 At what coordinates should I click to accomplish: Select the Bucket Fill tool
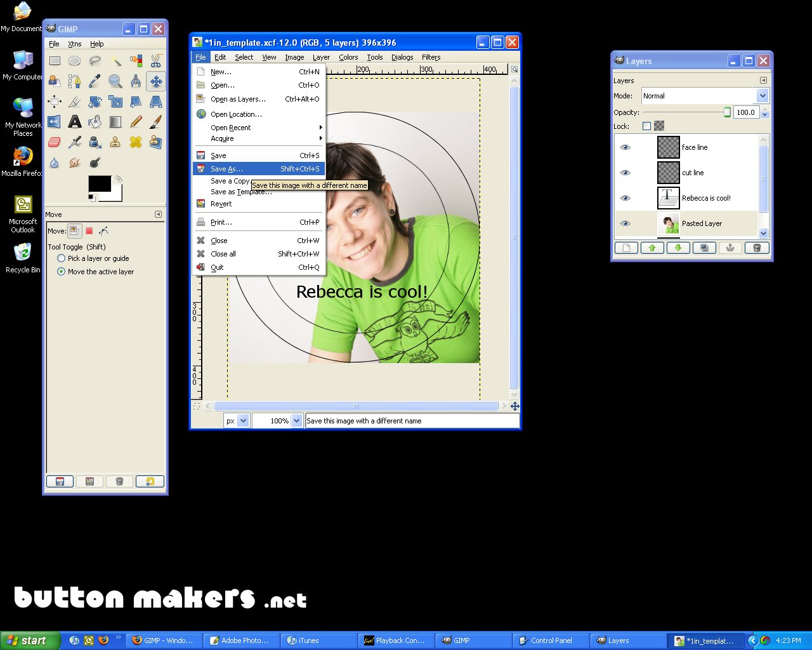(x=95, y=122)
